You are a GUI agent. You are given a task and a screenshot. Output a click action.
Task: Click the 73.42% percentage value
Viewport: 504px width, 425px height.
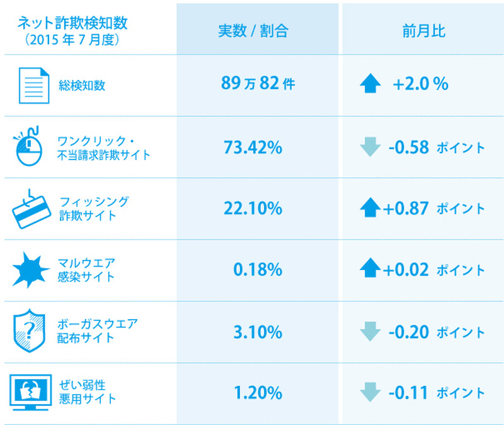tap(253, 148)
